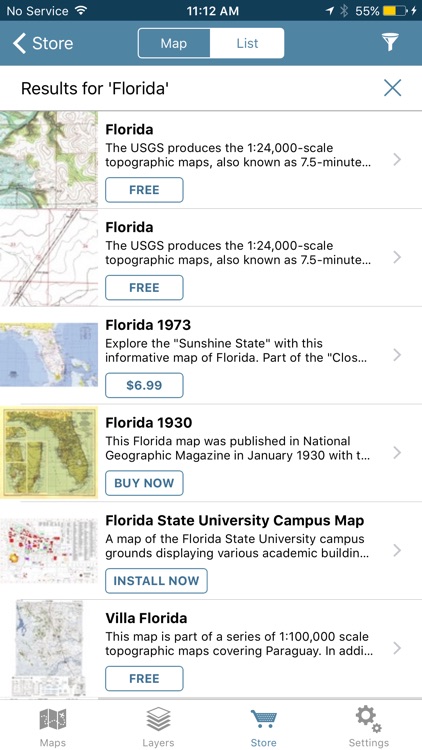Go back to Store
This screenshot has width=422, height=750.
tap(43, 43)
